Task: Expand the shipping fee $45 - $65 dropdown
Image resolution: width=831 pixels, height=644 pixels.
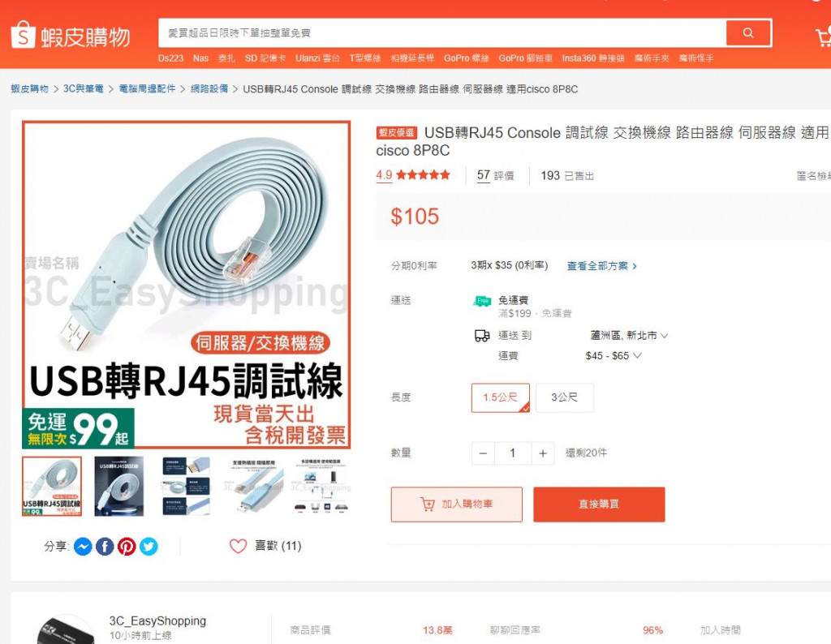Action: [614, 356]
